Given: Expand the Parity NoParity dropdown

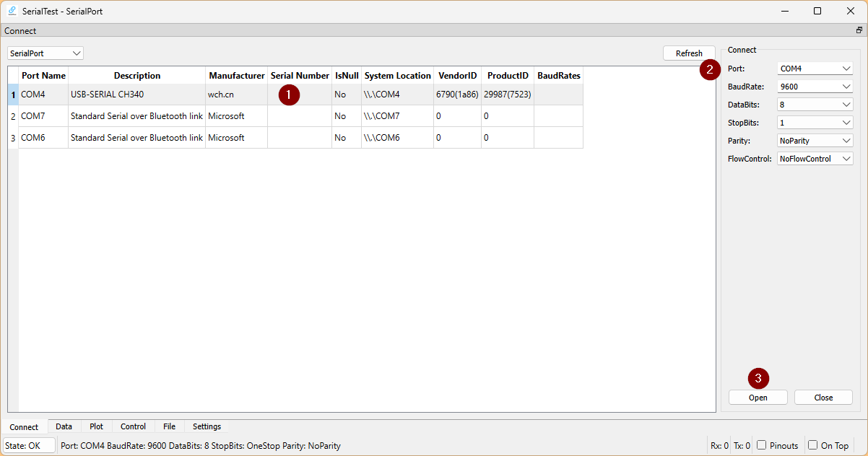Looking at the screenshot, I should click(815, 141).
